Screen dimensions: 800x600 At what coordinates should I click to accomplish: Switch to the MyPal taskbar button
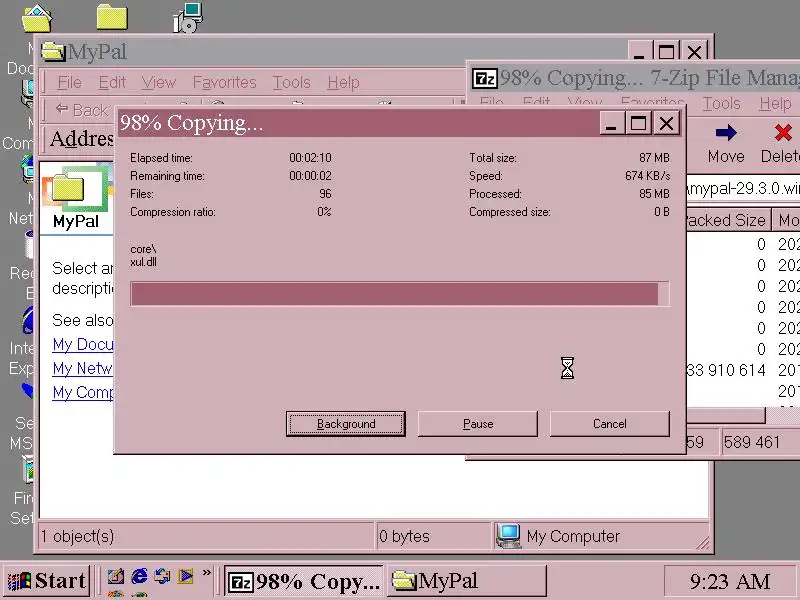(466, 581)
